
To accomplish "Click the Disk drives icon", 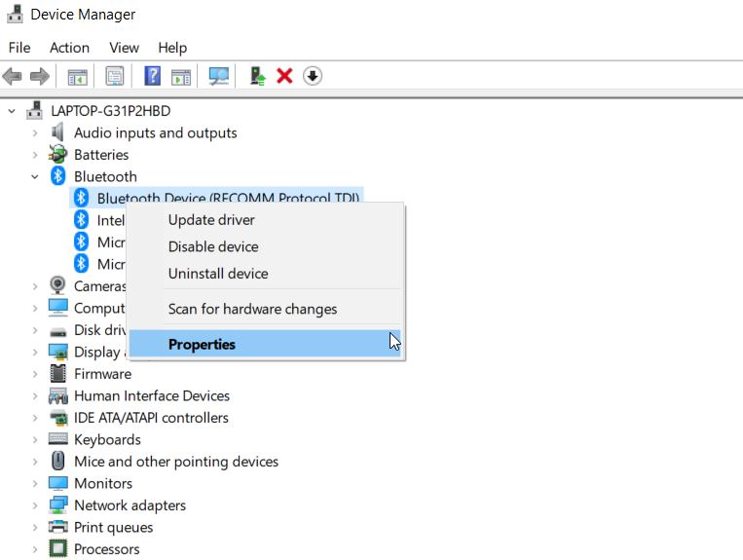I will pos(57,332).
